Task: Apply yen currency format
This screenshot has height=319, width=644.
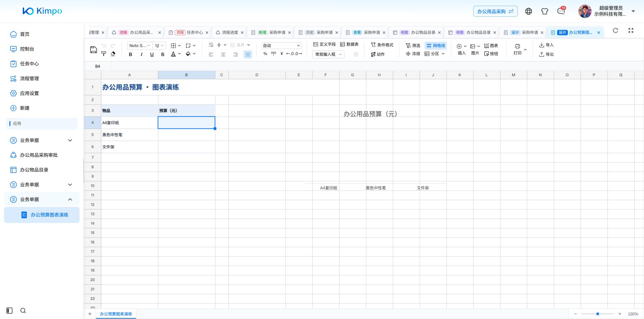Action: coord(282,54)
